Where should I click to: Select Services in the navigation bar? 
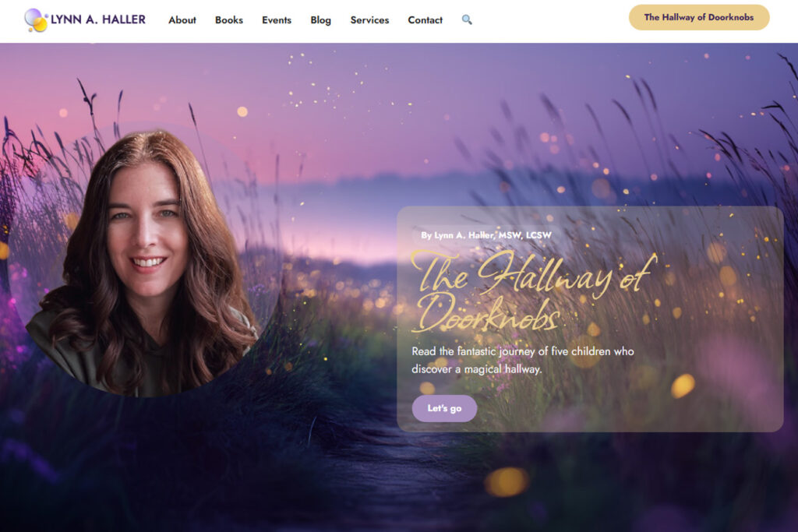point(369,20)
